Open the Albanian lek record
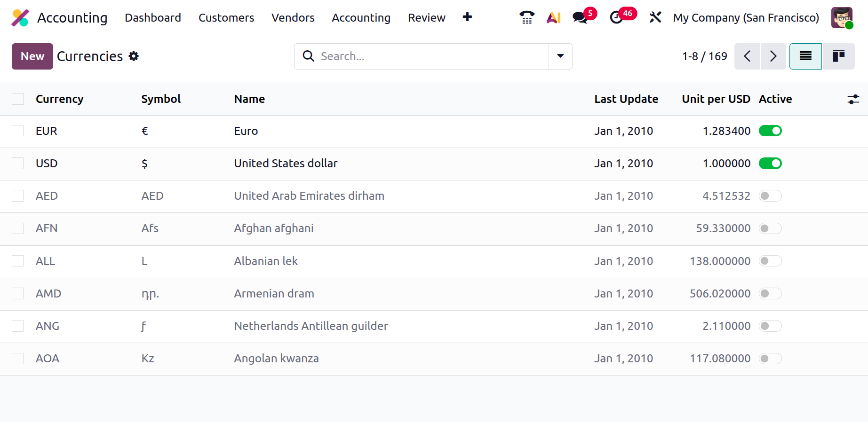868x422 pixels. tap(266, 261)
